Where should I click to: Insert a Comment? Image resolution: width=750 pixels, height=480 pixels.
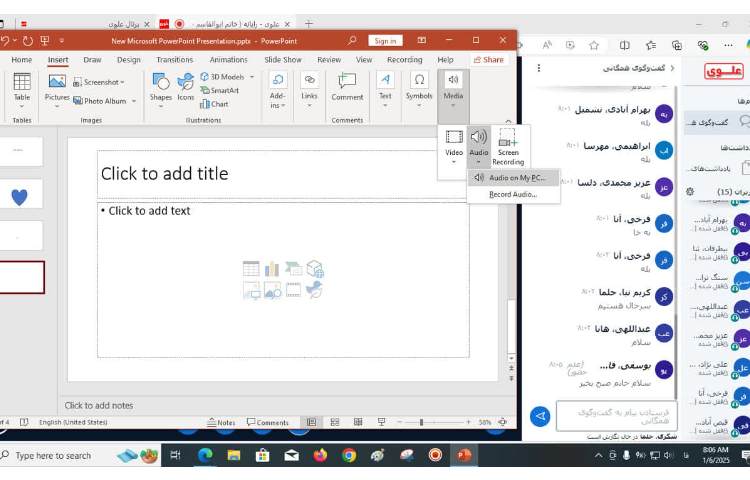347,88
